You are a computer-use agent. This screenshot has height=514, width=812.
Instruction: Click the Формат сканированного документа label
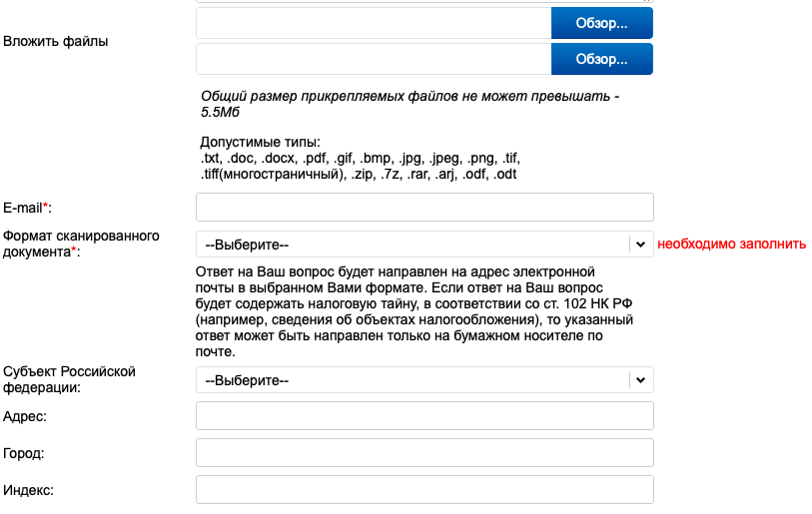(81, 244)
